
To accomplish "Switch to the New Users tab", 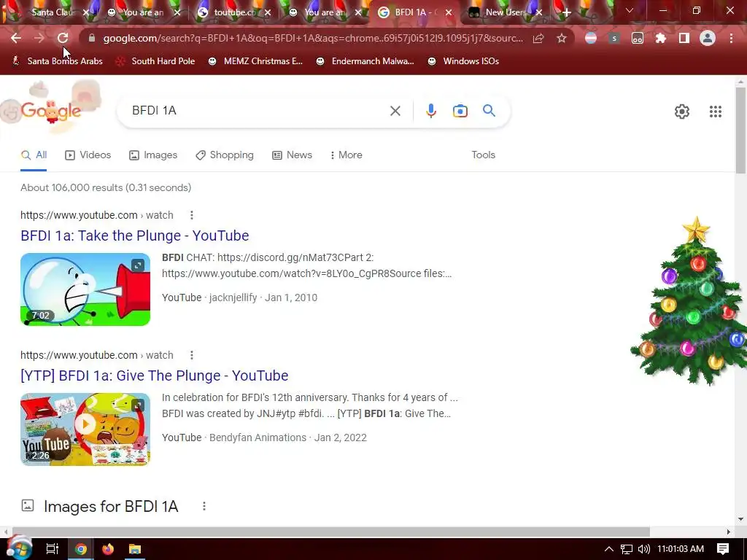I will pos(505,12).
